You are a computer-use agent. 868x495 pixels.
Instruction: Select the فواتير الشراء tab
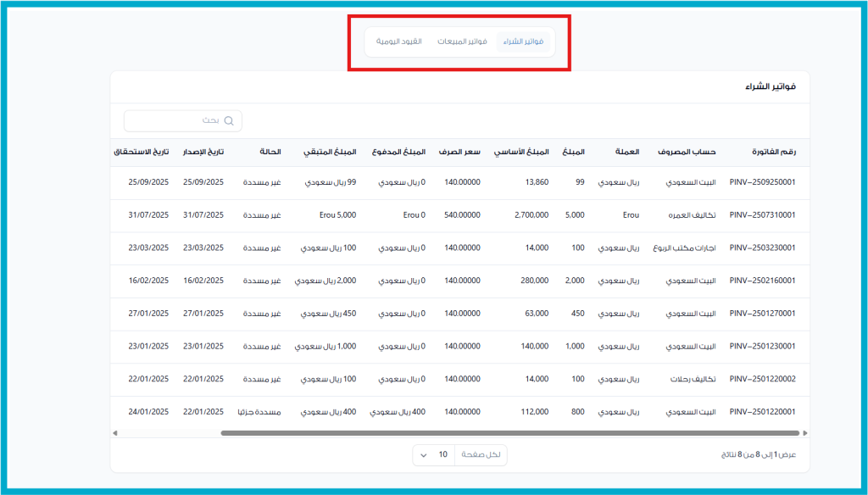pos(523,42)
